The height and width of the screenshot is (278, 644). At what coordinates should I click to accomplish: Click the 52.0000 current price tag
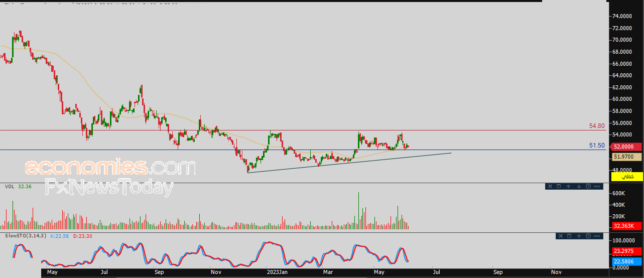click(x=627, y=147)
